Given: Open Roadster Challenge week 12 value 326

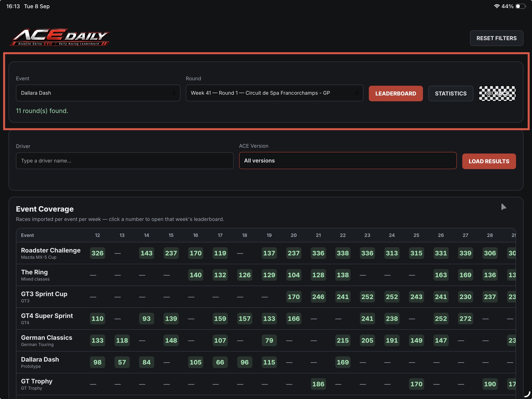Looking at the screenshot, I should (97, 253).
